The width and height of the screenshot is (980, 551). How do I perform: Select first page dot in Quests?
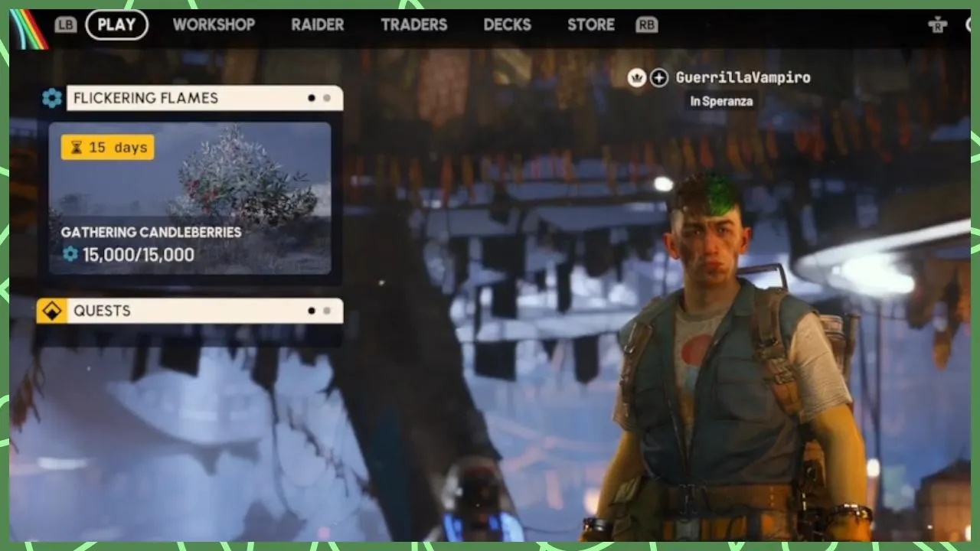click(312, 311)
